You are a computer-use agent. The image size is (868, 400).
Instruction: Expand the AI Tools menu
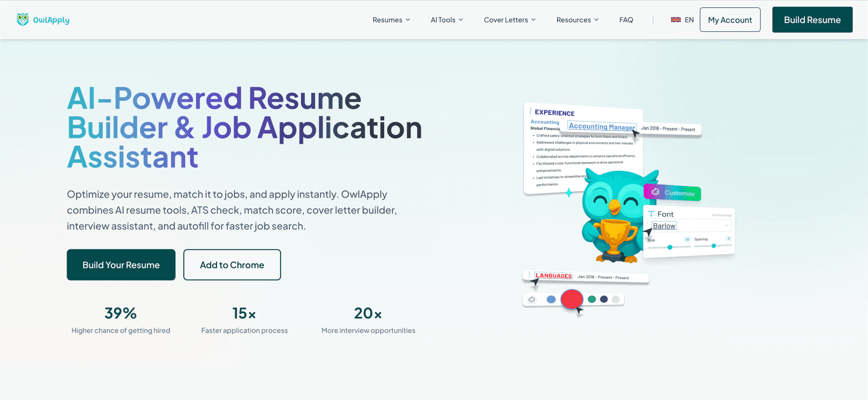click(x=447, y=20)
